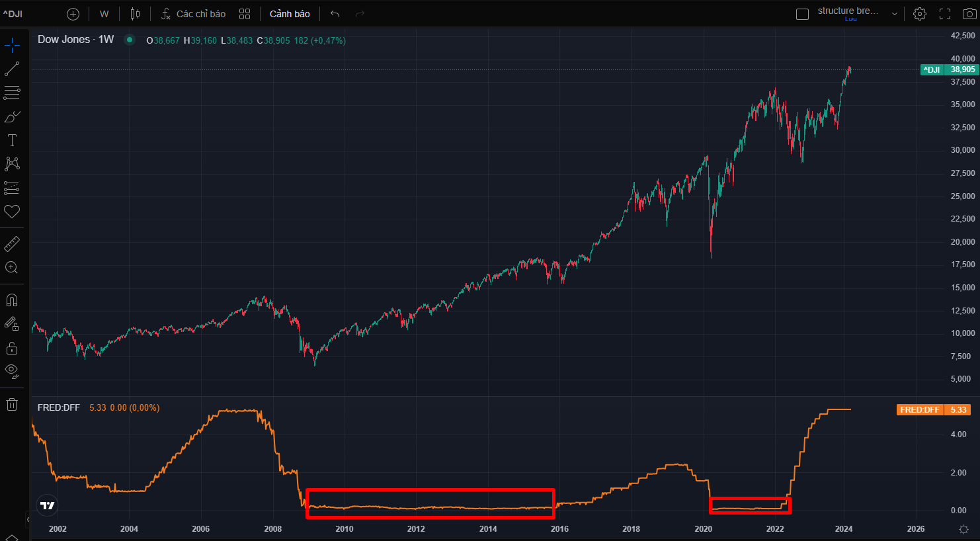Image resolution: width=980 pixels, height=541 pixels.
Task: Choose the Text annotation tool
Action: (12, 140)
